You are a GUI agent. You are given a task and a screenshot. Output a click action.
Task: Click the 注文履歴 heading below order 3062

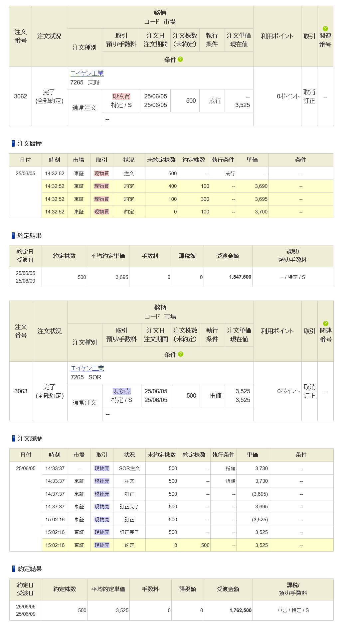pyautogui.click(x=29, y=144)
